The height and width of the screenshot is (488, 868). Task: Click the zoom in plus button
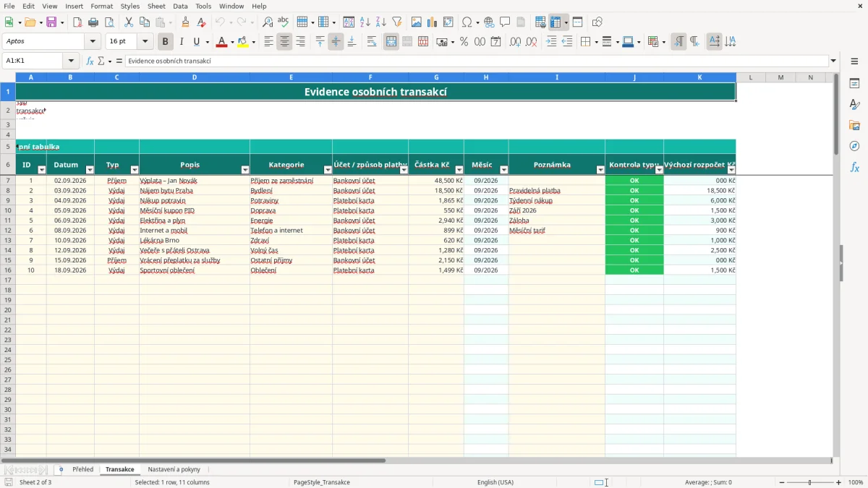(x=839, y=482)
